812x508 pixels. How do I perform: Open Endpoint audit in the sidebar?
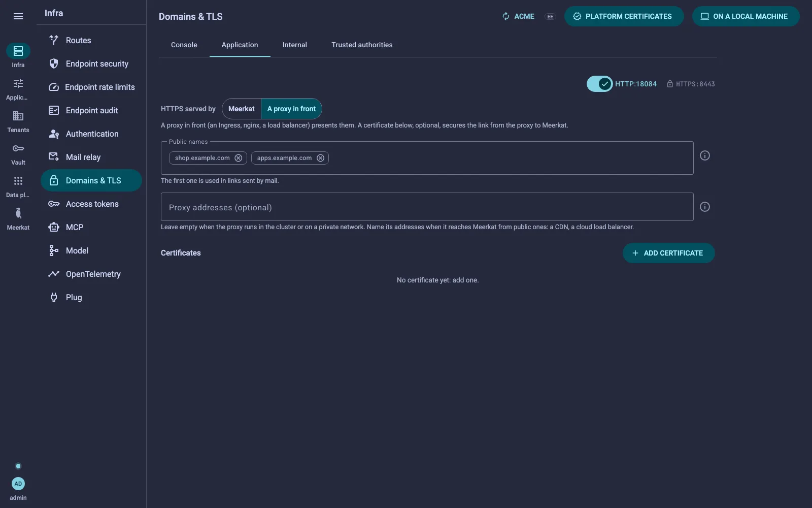point(91,110)
